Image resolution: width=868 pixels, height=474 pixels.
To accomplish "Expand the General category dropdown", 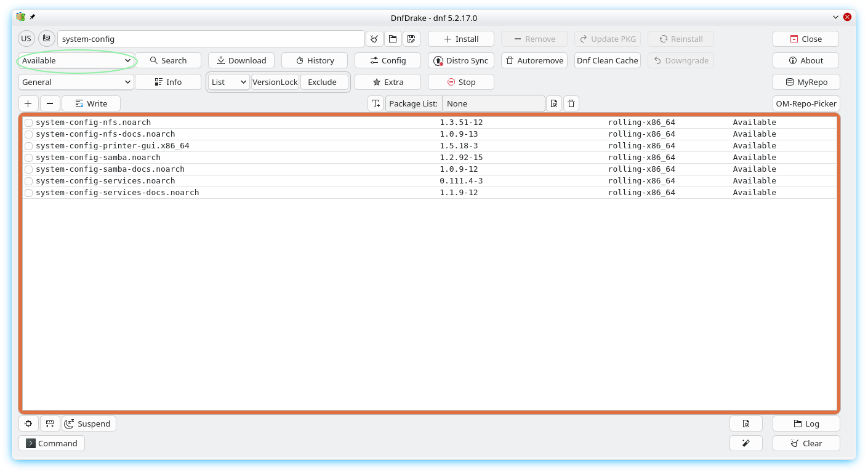I will tap(76, 82).
